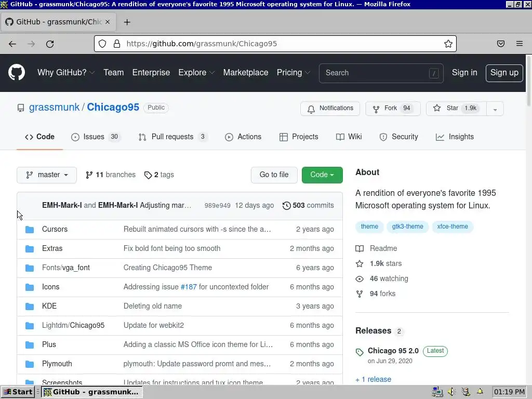532x399 pixels.
Task: Expand the Explore menu
Action: point(196,73)
